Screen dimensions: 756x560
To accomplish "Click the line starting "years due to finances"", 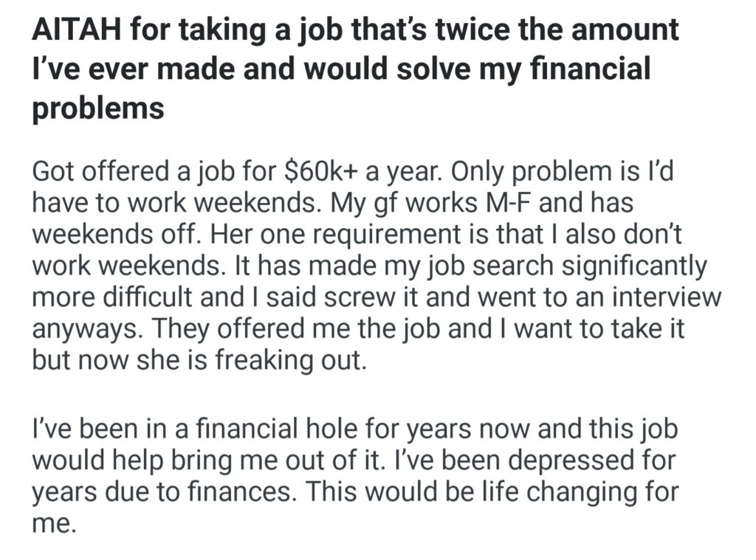I will click(354, 491).
